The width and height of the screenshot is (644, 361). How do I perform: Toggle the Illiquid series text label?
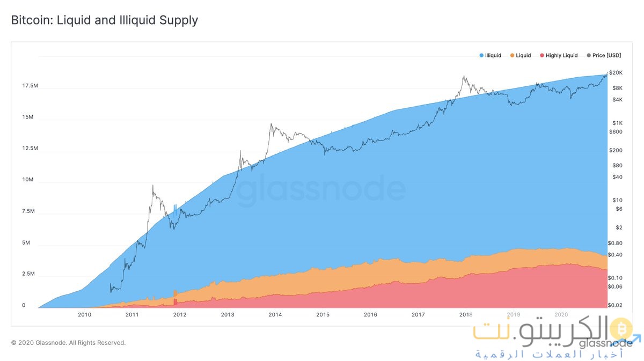493,56
